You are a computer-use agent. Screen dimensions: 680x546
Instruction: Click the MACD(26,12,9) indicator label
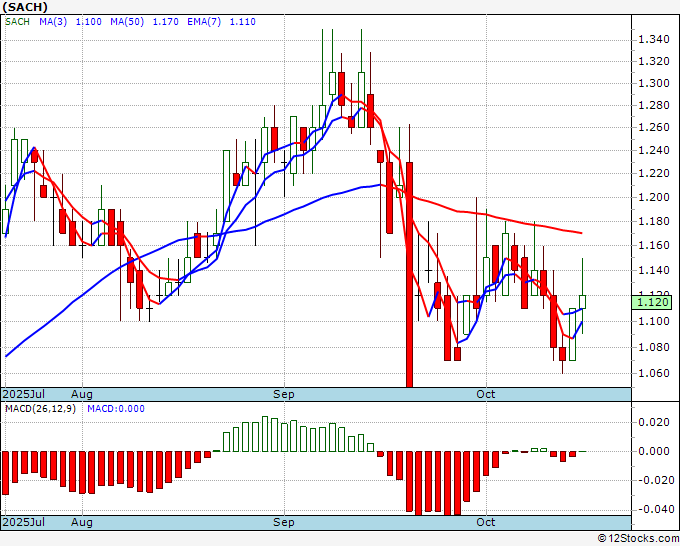coord(40,409)
